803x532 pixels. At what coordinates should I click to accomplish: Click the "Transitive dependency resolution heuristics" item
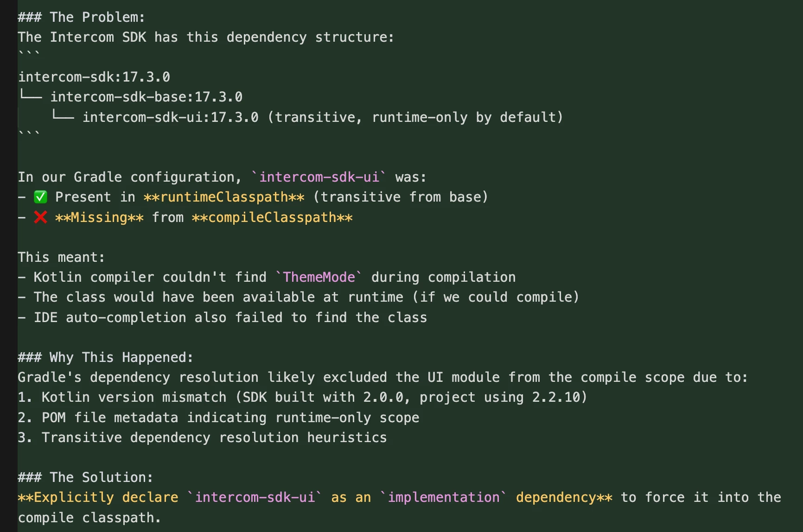click(214, 437)
